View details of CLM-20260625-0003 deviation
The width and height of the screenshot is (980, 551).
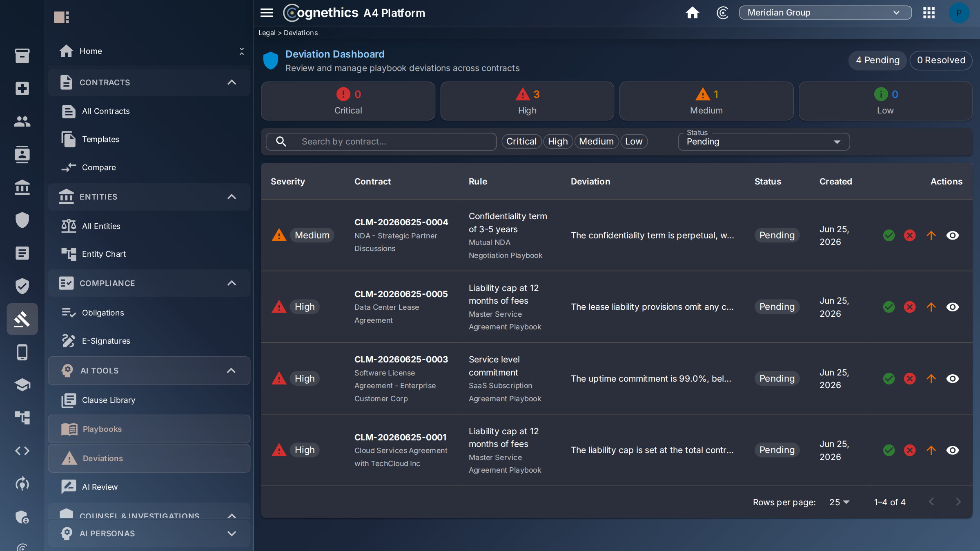tap(953, 379)
